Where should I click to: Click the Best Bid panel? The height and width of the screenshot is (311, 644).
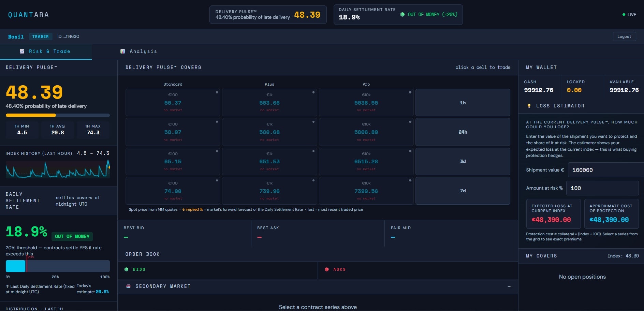184,233
